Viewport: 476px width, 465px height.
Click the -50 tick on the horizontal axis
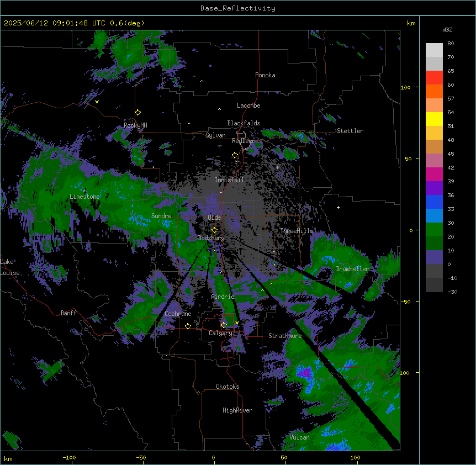141,457
